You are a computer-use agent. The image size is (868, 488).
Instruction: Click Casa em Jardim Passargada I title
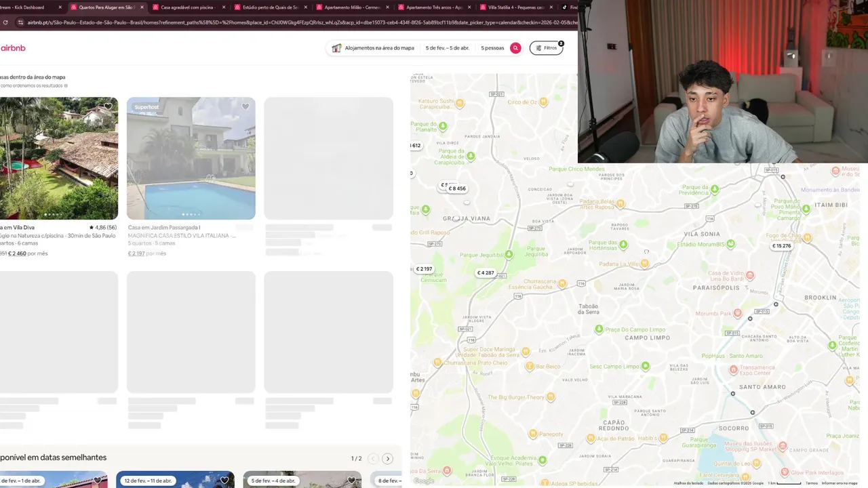164,228
